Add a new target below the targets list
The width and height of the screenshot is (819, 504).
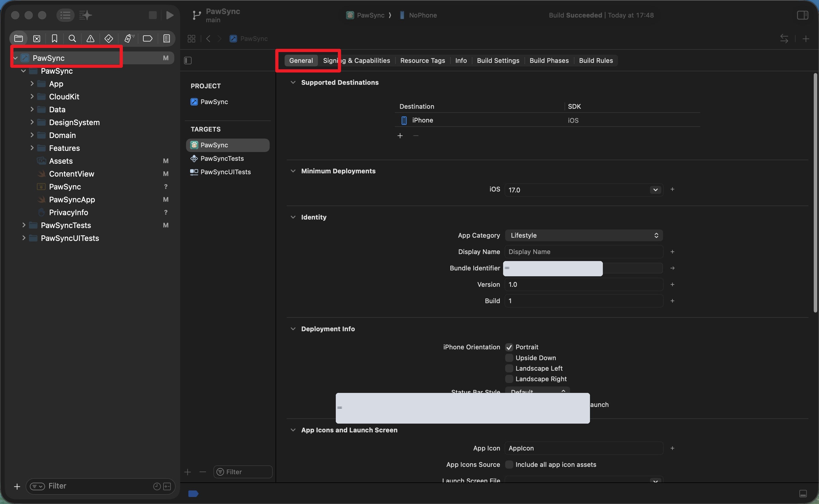click(x=188, y=472)
